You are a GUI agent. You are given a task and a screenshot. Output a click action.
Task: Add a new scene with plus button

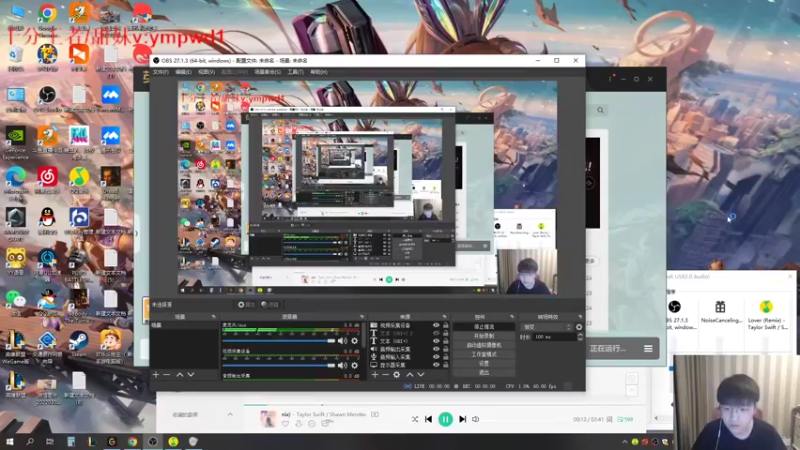[156, 374]
